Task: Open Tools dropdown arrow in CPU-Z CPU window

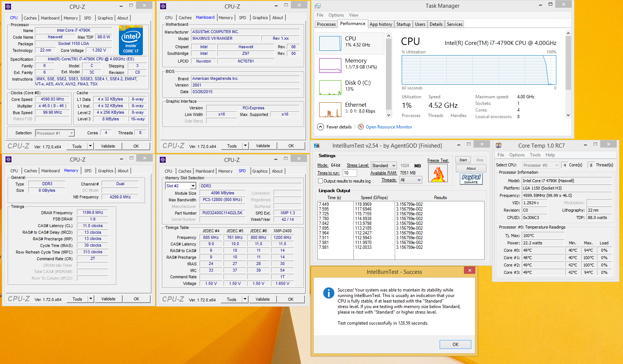Action: pyautogui.click(x=90, y=146)
